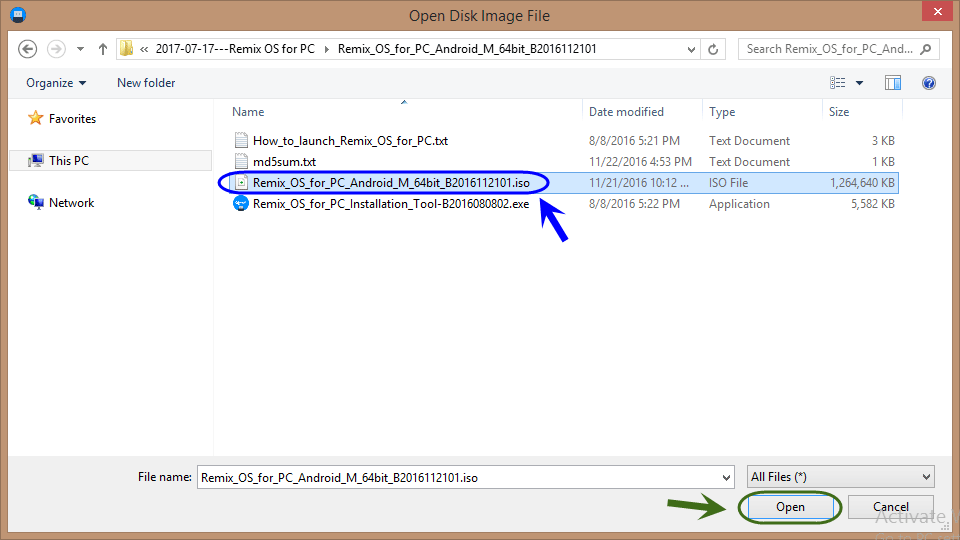Screen dimensions: 960x540
Task: Click the Favorites star icon
Action: point(36,118)
